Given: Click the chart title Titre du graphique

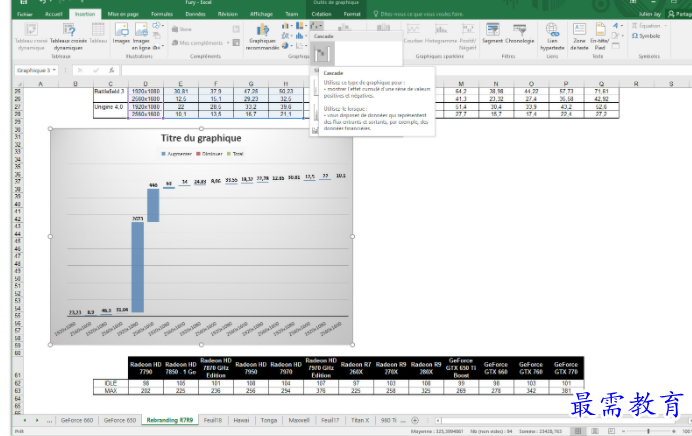Looking at the screenshot, I should click(x=201, y=138).
